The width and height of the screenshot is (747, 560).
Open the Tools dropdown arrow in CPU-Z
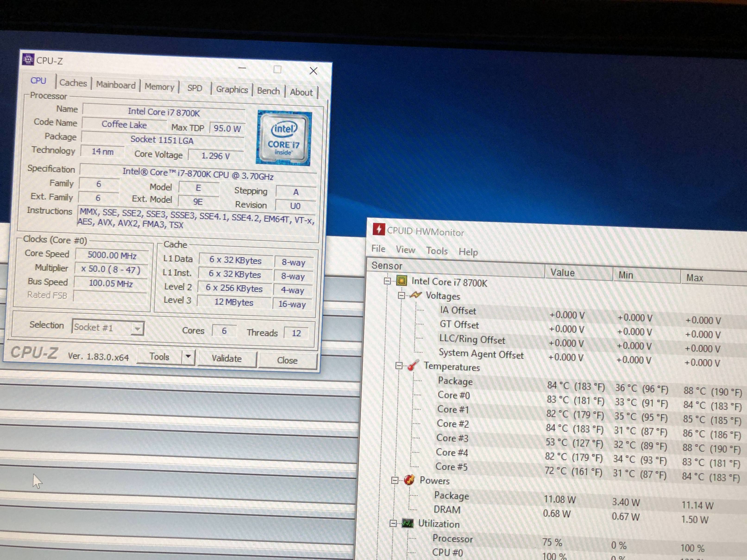[188, 357]
